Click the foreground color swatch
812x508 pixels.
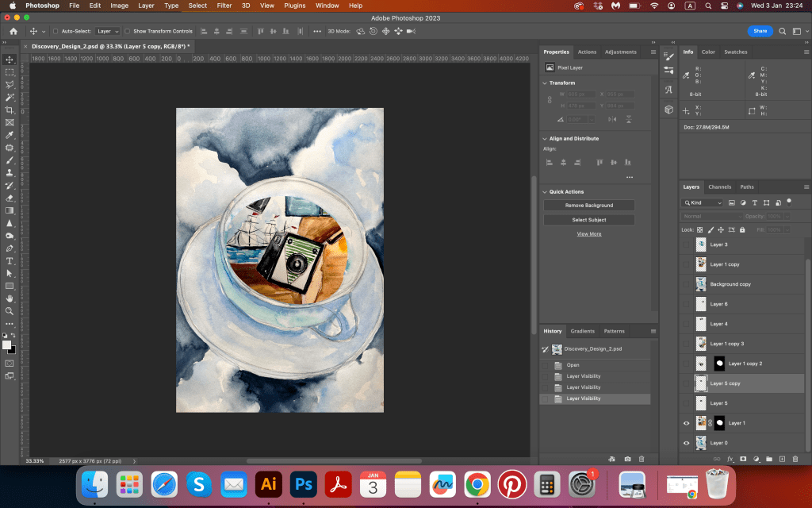coord(7,344)
